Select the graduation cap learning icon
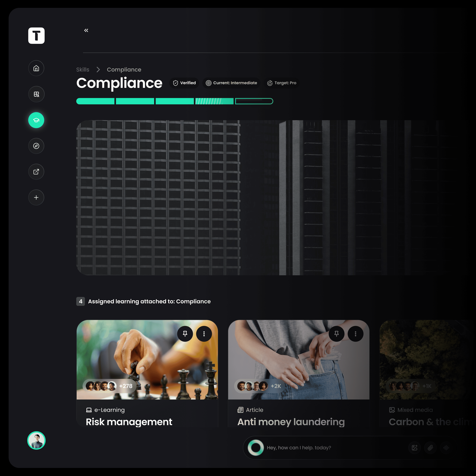The height and width of the screenshot is (476, 476). pos(36,120)
